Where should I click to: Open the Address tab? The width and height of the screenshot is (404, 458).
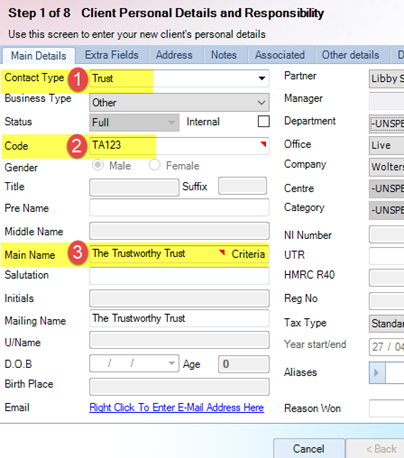click(x=174, y=55)
